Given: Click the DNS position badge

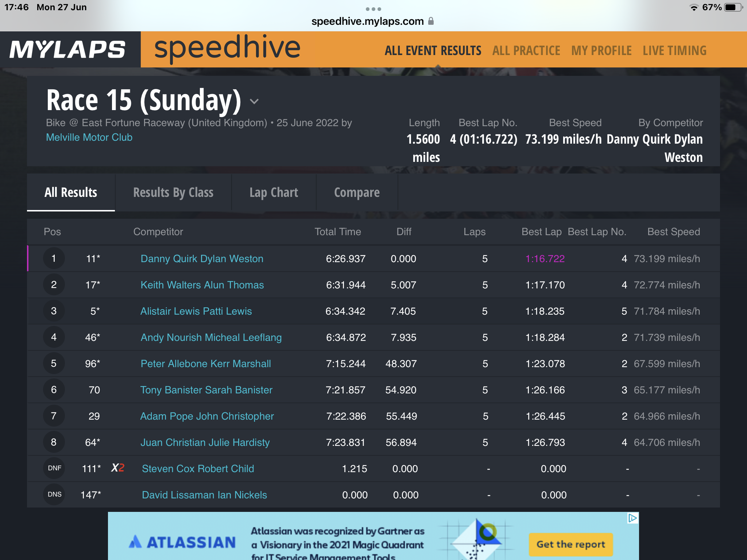Looking at the screenshot, I should [x=54, y=494].
